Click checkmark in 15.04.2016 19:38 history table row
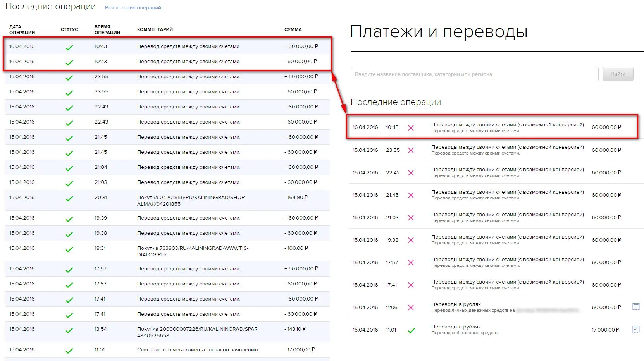Image resolution: width=644 pixels, height=361 pixels. point(69,234)
